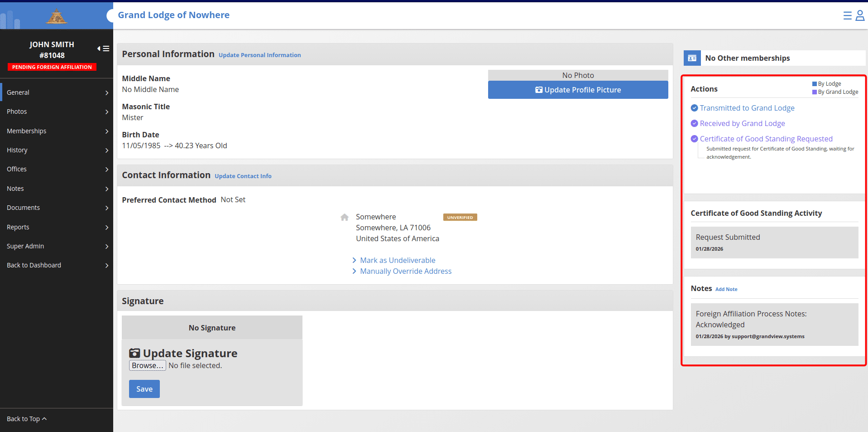Expand the Documents chevron in sidebar
868x432 pixels.
pos(107,208)
